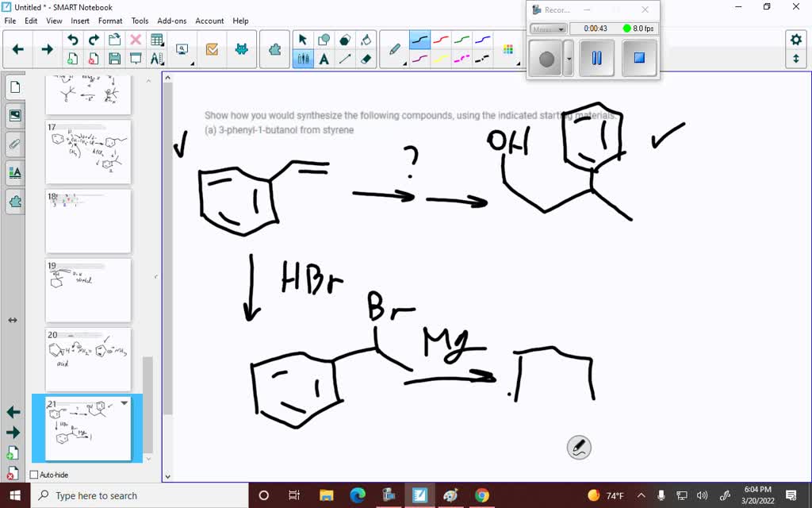Image resolution: width=812 pixels, height=508 pixels.
Task: Insert a table
Action: [x=156, y=38]
